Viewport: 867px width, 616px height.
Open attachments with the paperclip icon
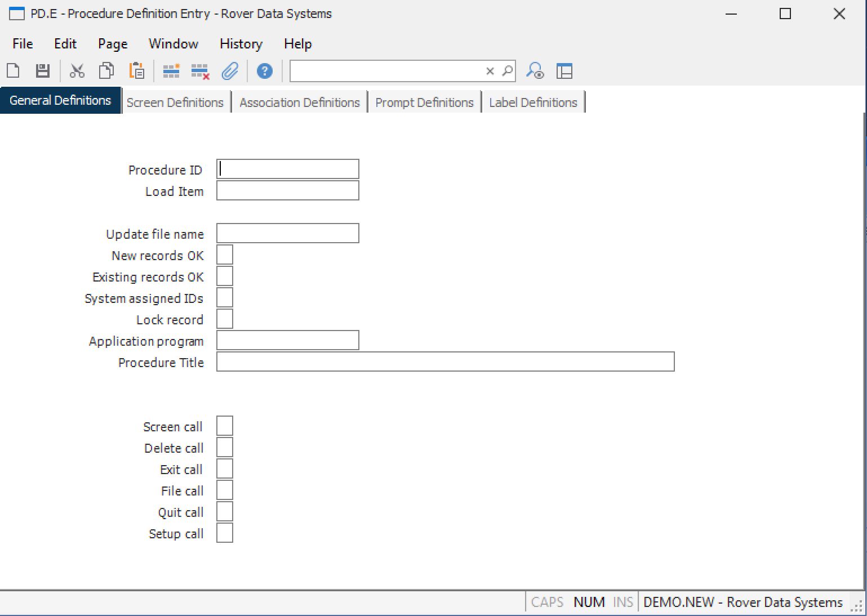pos(230,71)
